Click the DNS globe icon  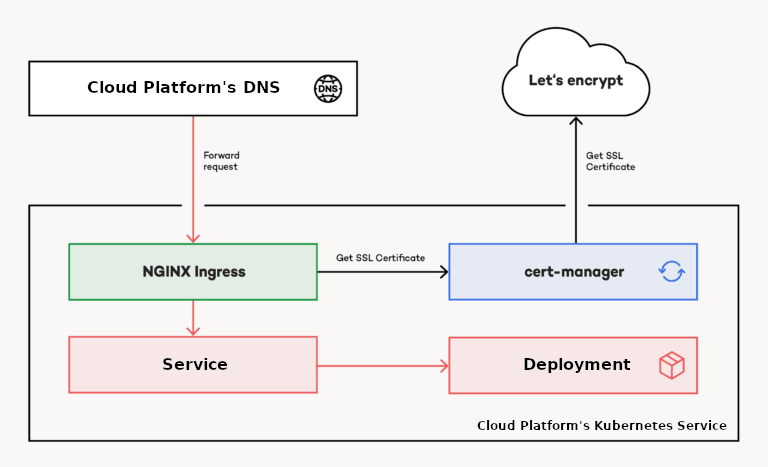[x=328, y=89]
